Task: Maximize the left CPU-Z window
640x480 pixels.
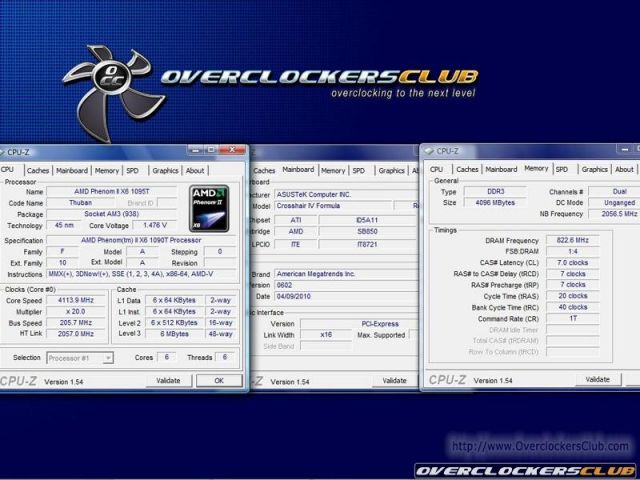Action: click(211, 150)
